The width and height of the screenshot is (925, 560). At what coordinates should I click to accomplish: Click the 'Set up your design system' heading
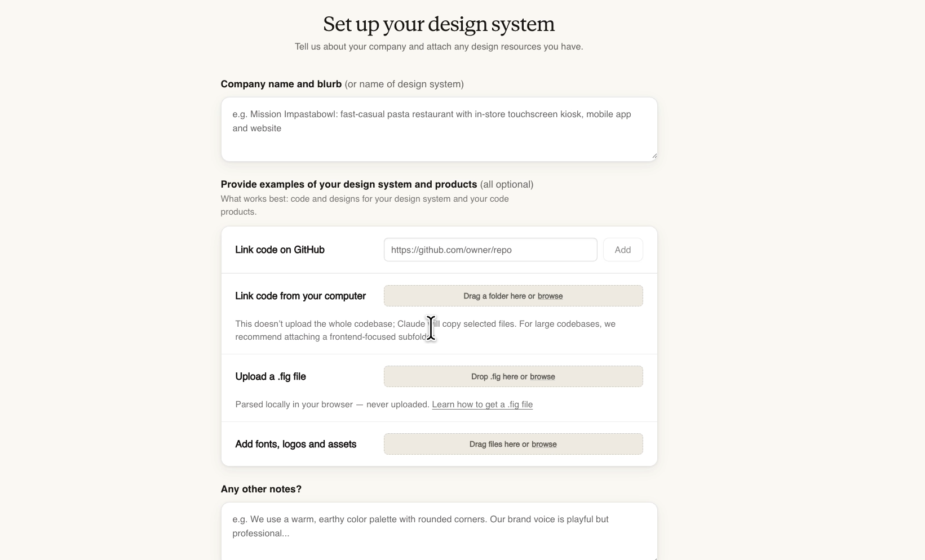[439, 23]
